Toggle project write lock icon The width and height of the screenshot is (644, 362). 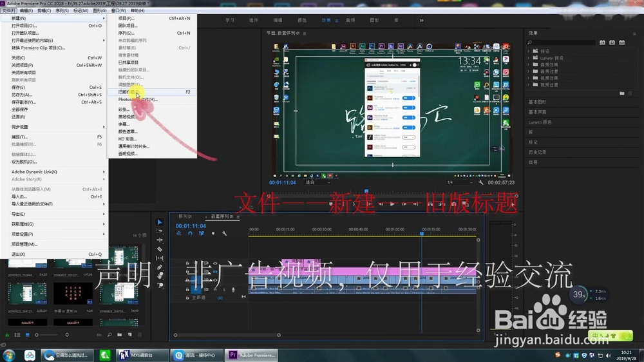[7, 335]
